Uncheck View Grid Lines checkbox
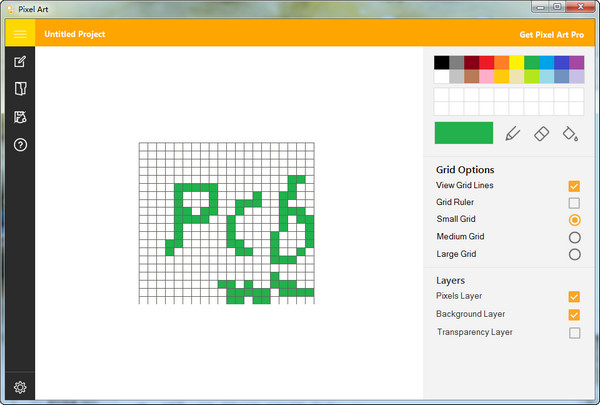Image resolution: width=600 pixels, height=405 pixels. (x=574, y=186)
